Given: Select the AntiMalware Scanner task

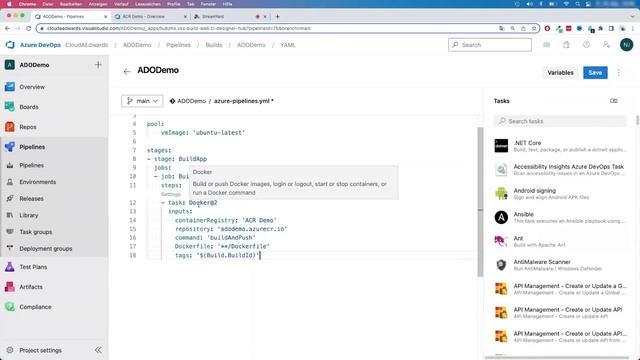Looking at the screenshot, I should pos(560,265).
